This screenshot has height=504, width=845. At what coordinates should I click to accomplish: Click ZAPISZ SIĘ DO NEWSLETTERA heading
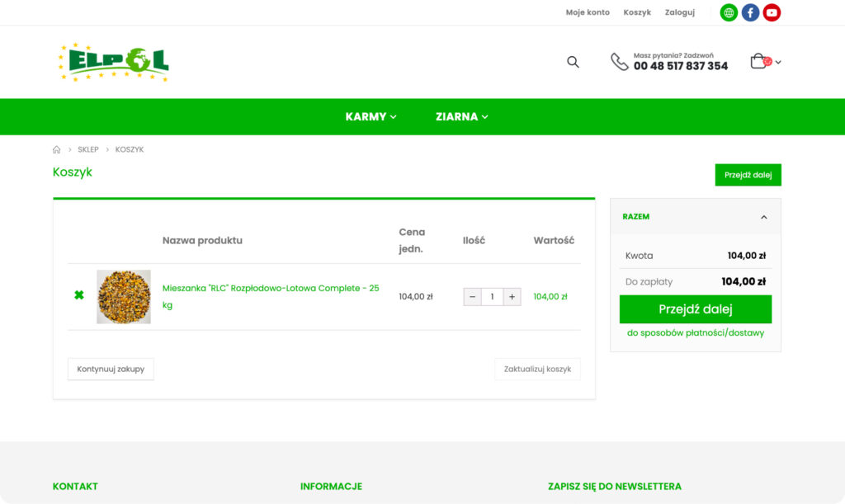click(x=614, y=486)
